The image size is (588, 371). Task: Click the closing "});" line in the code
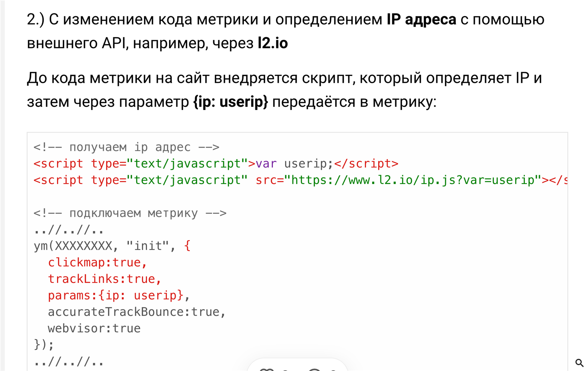click(44, 345)
